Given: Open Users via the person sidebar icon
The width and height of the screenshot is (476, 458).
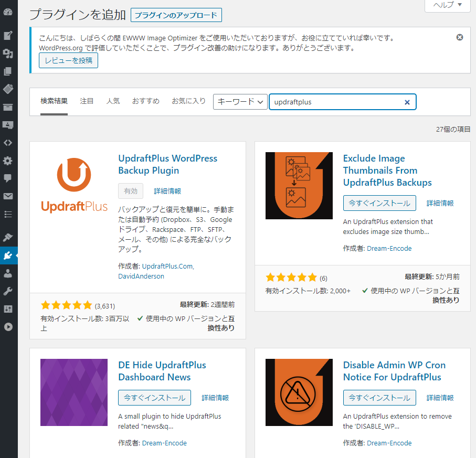Looking at the screenshot, I should pos(8,273).
